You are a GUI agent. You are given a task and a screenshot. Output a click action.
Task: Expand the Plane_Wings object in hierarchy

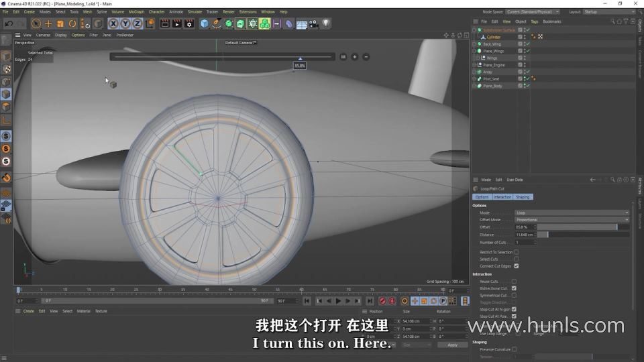[x=475, y=51]
